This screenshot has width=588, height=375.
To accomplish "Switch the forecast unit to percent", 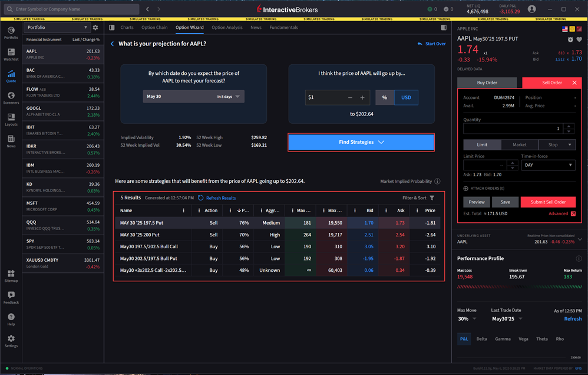I will click(x=384, y=97).
